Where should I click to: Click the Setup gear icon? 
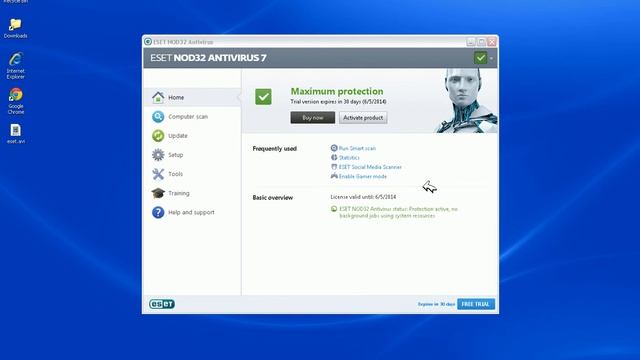click(x=158, y=155)
